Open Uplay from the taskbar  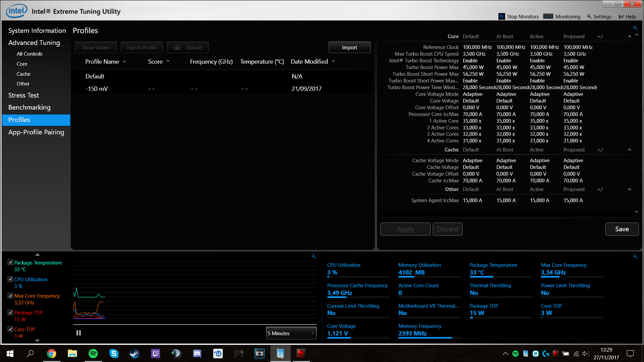tap(218, 353)
